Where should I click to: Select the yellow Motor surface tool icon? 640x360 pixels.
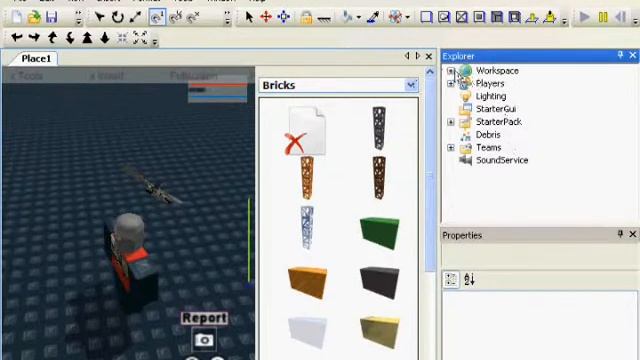550,17
